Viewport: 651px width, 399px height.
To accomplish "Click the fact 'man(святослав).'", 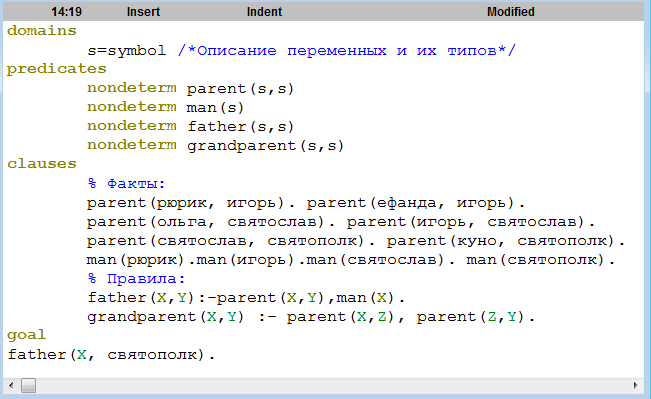I will [380, 260].
